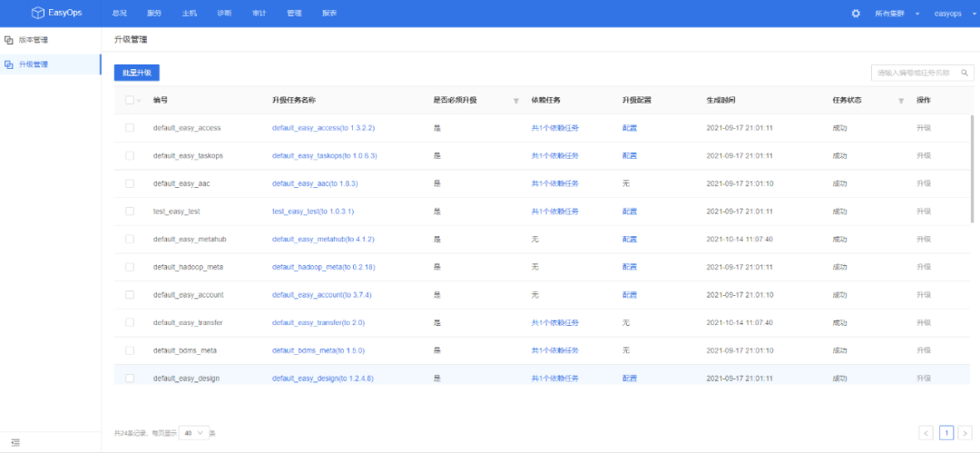Collapse sidebar using bottom-left menu icon
The height and width of the screenshot is (453, 980).
[x=15, y=443]
